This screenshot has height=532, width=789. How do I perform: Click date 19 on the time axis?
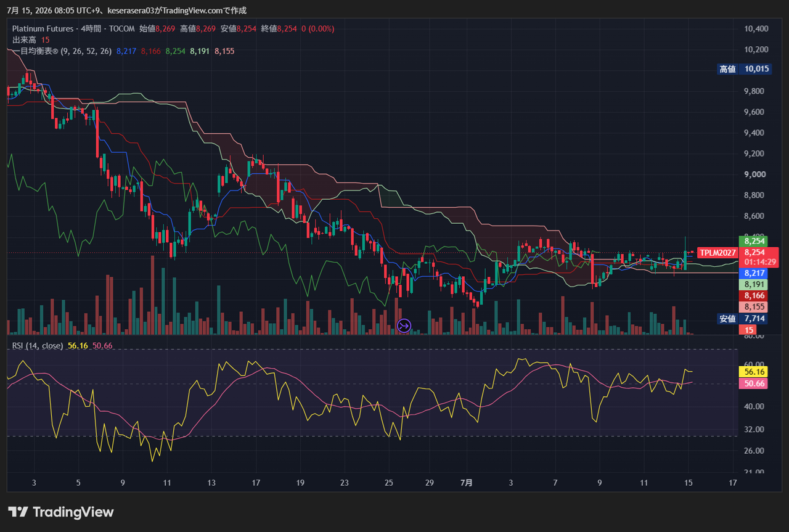pos(300,483)
